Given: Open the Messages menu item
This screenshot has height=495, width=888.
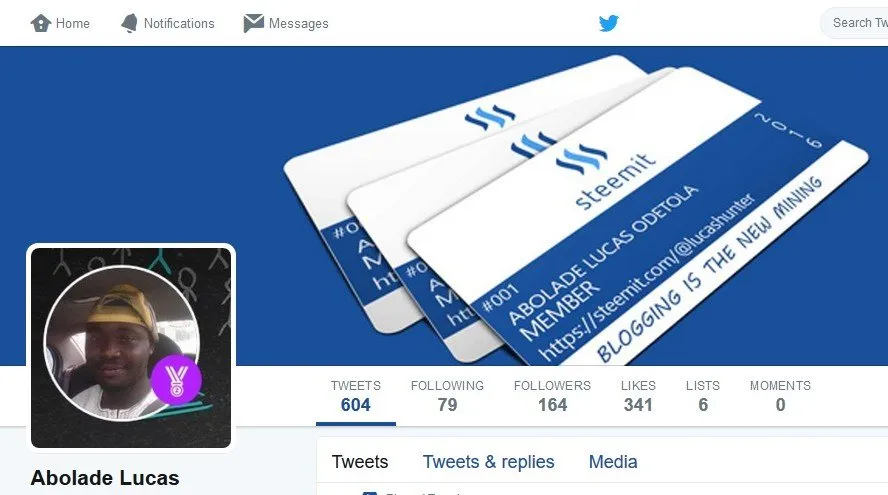Looking at the screenshot, I should tap(286, 23).
